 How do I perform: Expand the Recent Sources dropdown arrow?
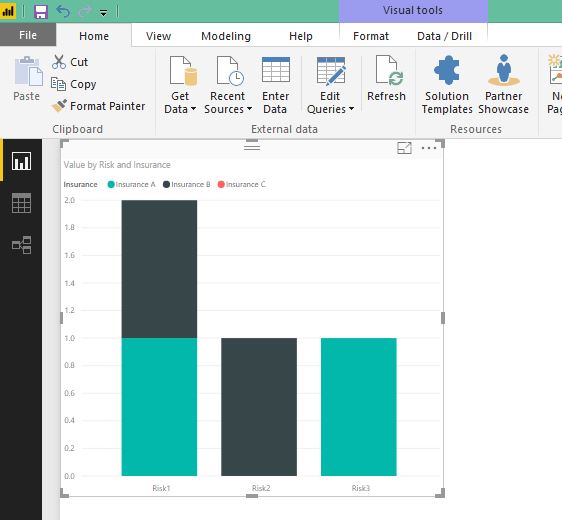[x=249, y=109]
